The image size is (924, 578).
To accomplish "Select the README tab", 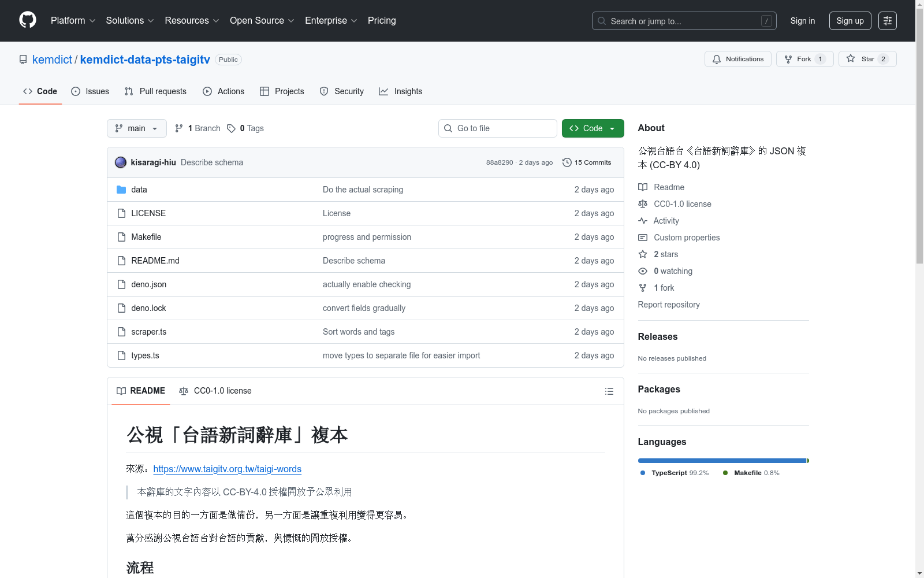I will tap(141, 391).
